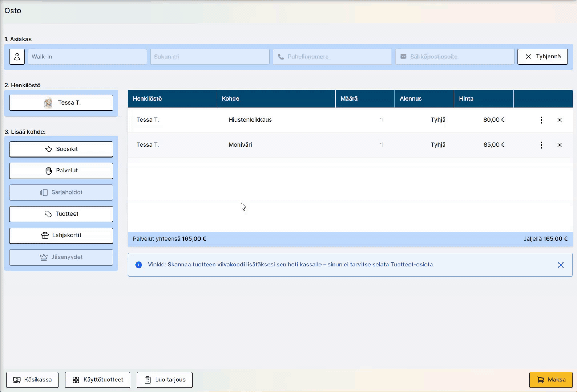Click the Moniväri item name

coord(240,145)
